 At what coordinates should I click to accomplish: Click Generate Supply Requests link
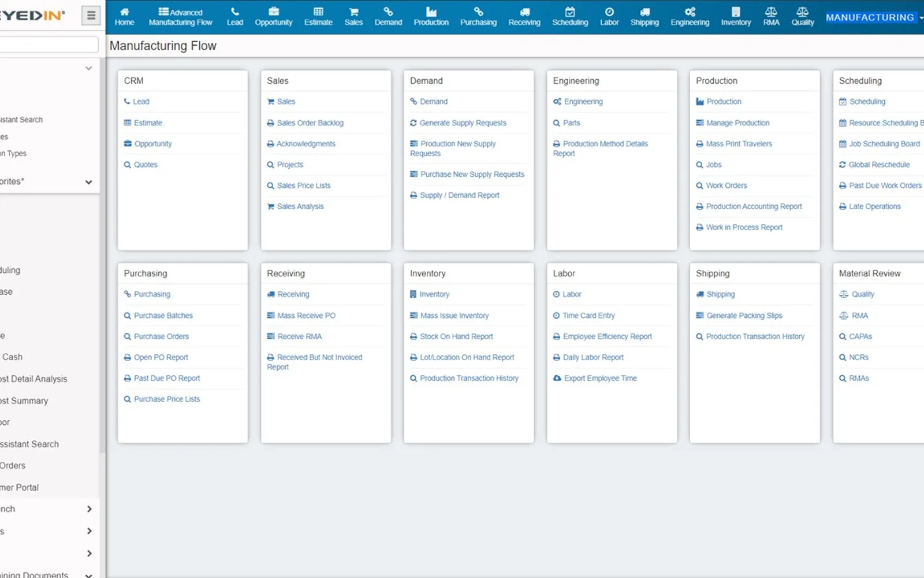pyautogui.click(x=463, y=123)
